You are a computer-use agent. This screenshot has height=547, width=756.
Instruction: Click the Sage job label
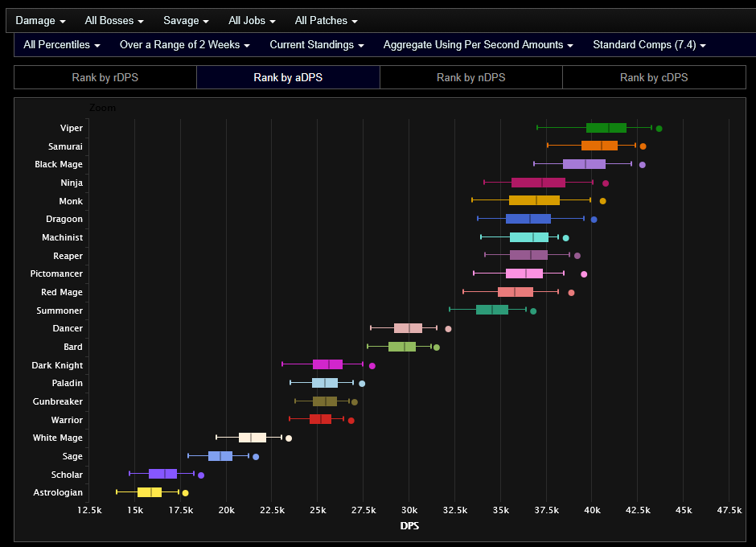(x=72, y=456)
